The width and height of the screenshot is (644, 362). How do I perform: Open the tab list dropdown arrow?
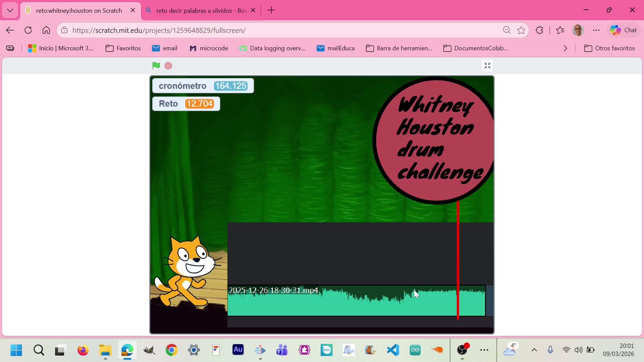pos(10,10)
